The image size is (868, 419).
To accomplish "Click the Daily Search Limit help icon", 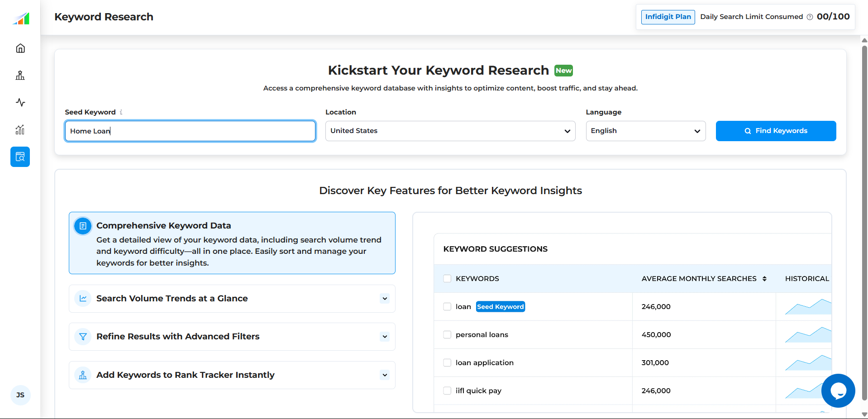I will pos(810,17).
